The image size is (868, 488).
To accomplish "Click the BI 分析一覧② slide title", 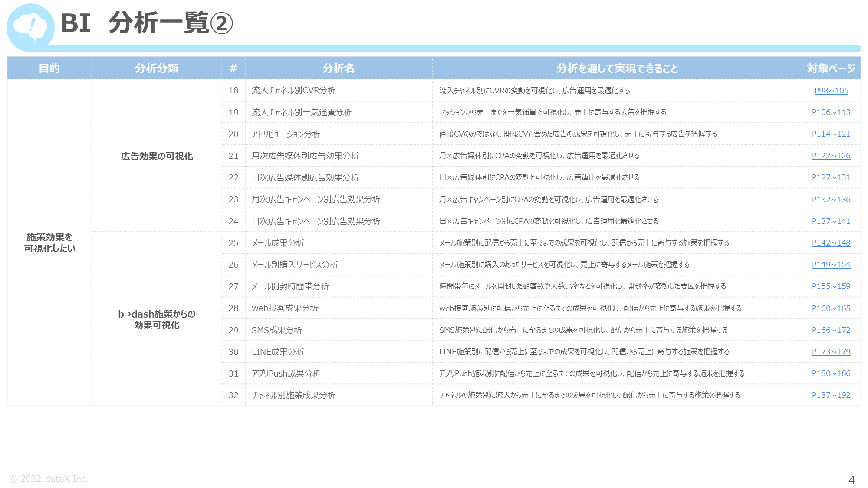I will pos(147,23).
